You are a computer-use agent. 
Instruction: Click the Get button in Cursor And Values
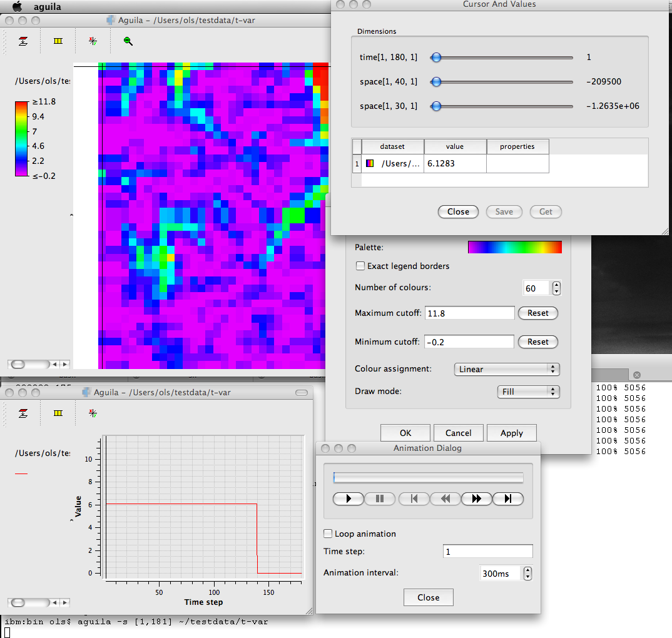coord(546,211)
